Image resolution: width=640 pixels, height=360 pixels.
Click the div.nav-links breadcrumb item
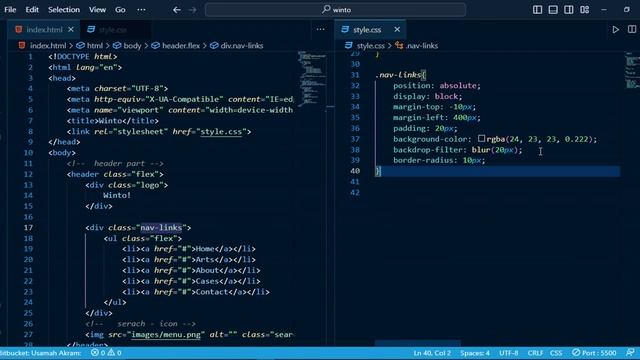pyautogui.click(x=242, y=46)
